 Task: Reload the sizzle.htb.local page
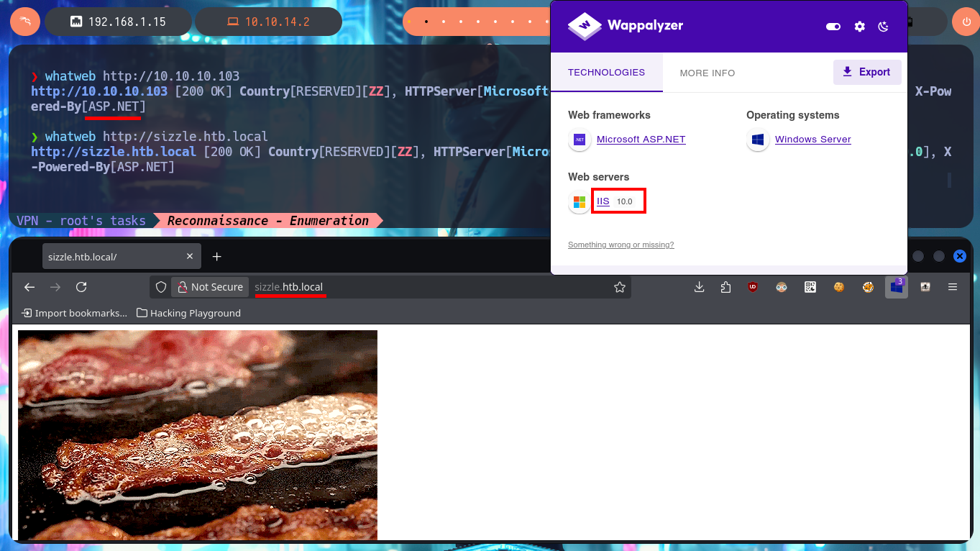pos(81,287)
